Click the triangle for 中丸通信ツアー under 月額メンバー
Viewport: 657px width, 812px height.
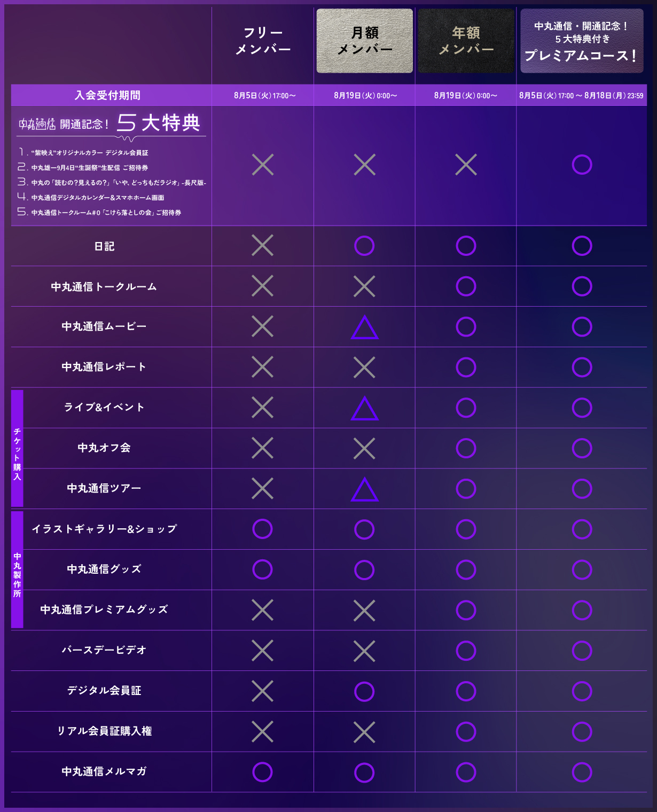coord(365,489)
